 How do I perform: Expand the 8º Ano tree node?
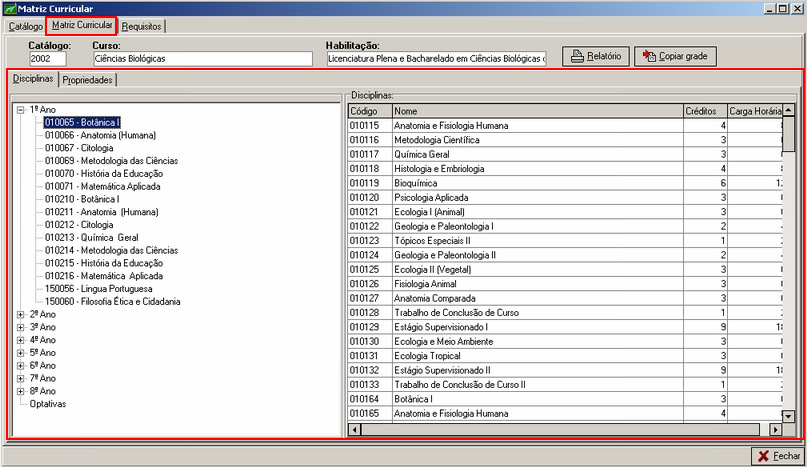point(21,391)
